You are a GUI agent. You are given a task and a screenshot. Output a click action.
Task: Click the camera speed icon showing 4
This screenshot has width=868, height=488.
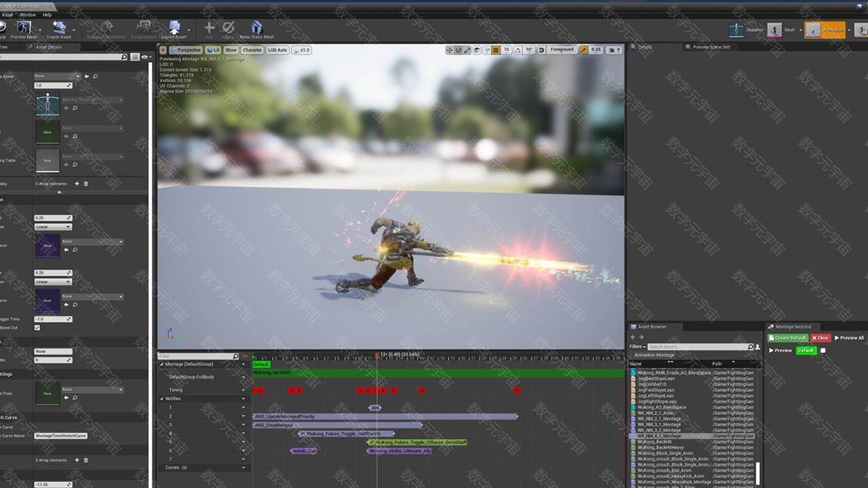click(614, 50)
